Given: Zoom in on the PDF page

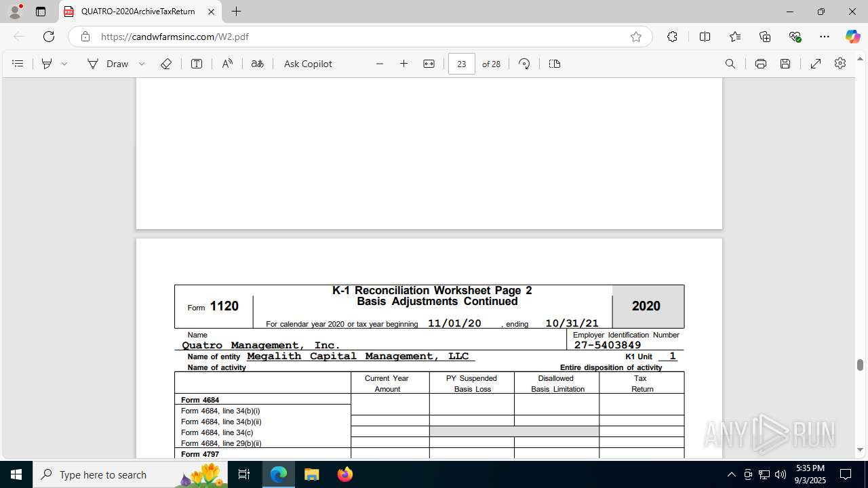Looking at the screenshot, I should (x=404, y=64).
